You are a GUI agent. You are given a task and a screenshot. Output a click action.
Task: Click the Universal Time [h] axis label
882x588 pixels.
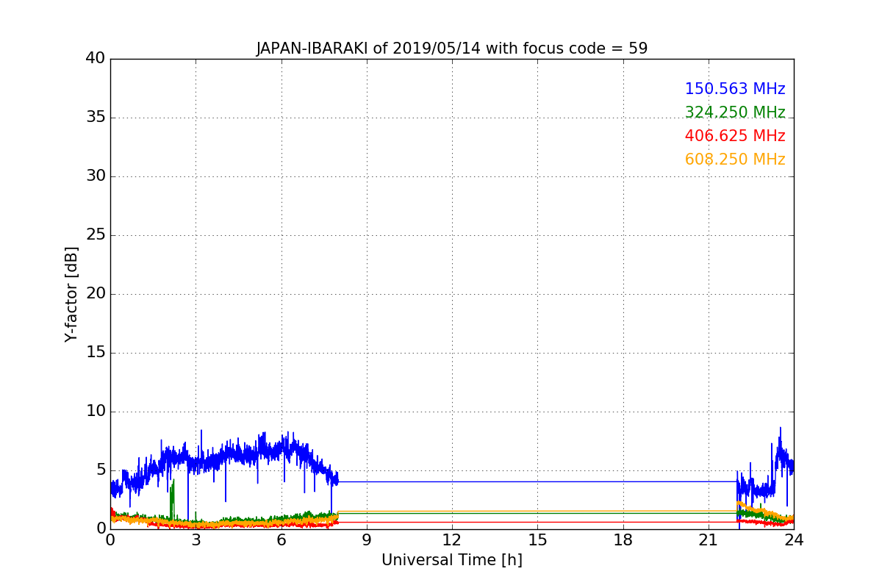(x=451, y=560)
